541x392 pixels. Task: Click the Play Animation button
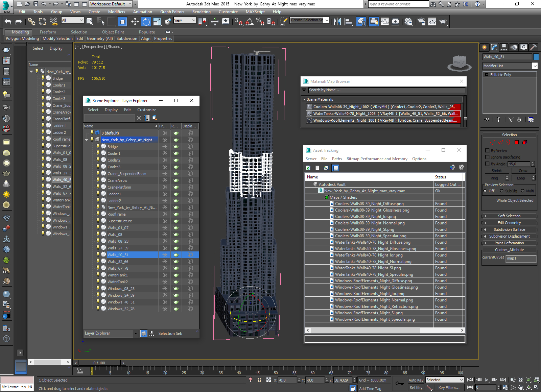click(x=487, y=380)
